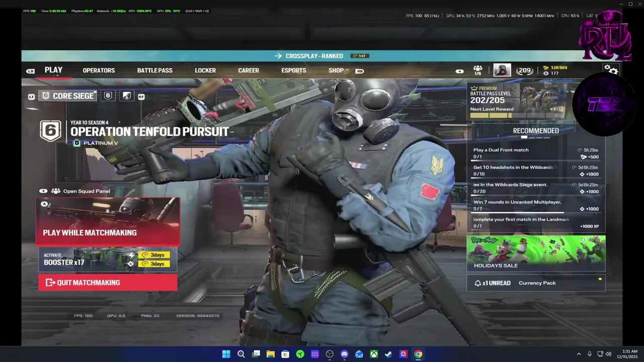Click the notification bell icon
Screen dimensions: 644x362
pos(477,283)
